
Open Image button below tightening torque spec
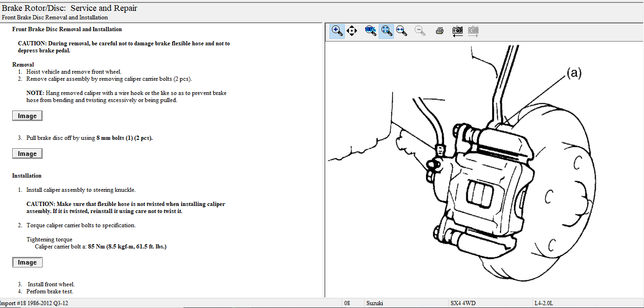(x=27, y=262)
